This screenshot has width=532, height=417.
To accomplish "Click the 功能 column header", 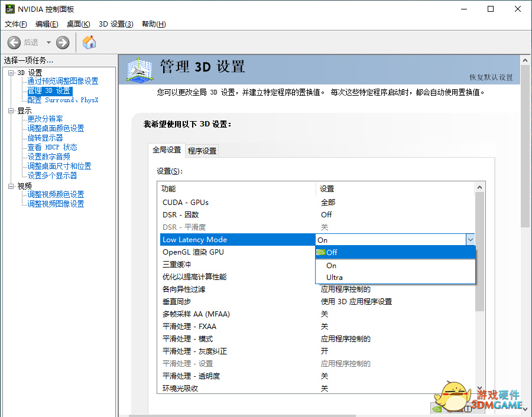I will [x=237, y=189].
